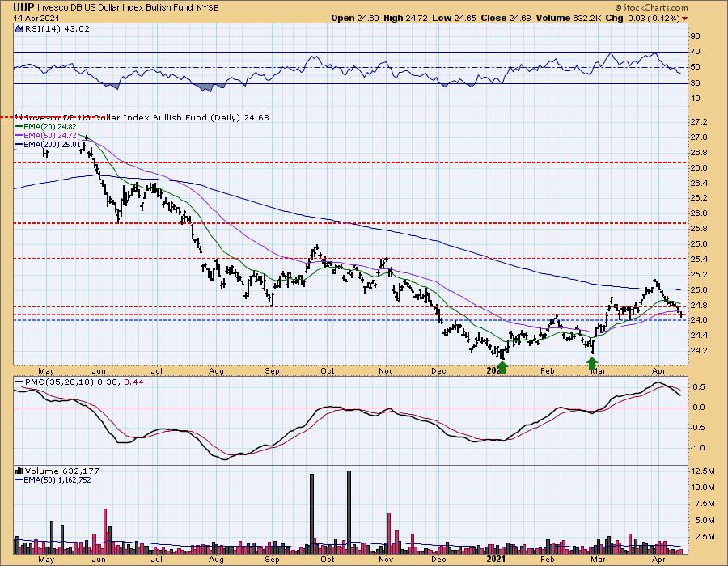Screen dimensions: 728x566
Task: Click the purple EMA(50) price legend swatch
Action: [x=19, y=136]
